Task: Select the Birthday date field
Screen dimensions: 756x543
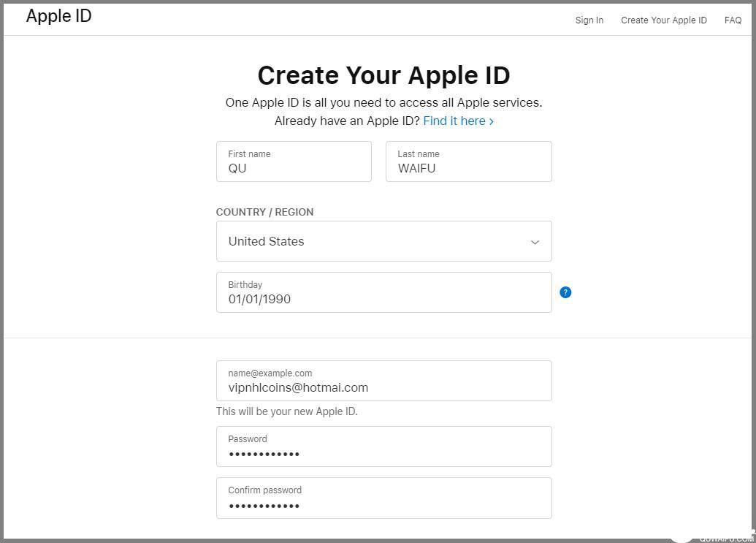Action: coord(383,292)
